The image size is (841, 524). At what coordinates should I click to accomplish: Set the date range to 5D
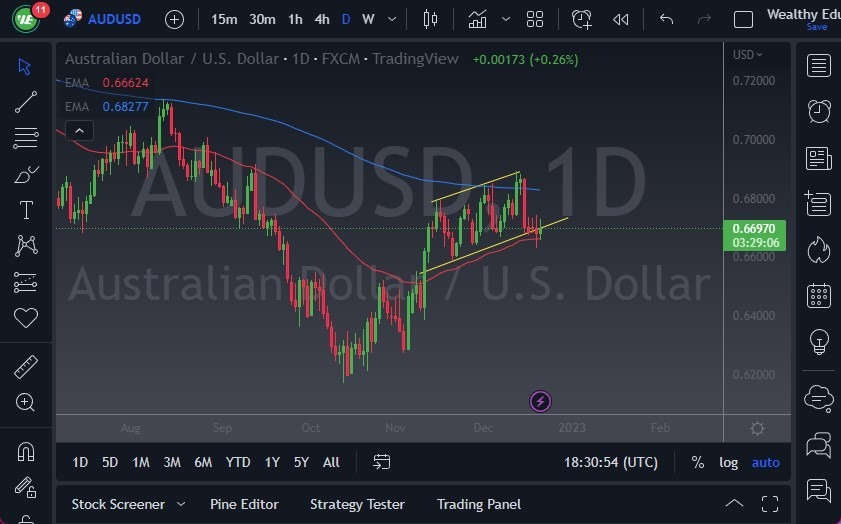pyautogui.click(x=110, y=462)
